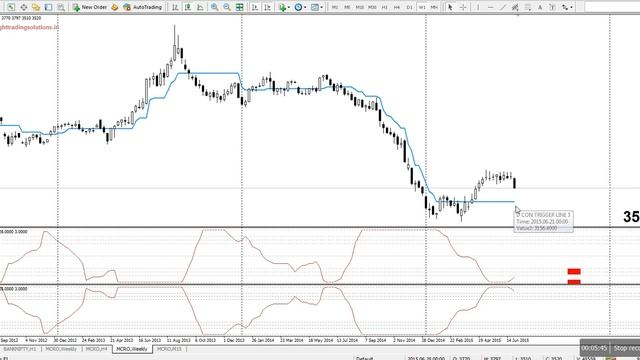Click the 11 Aug 2013 date label

pos(178,340)
